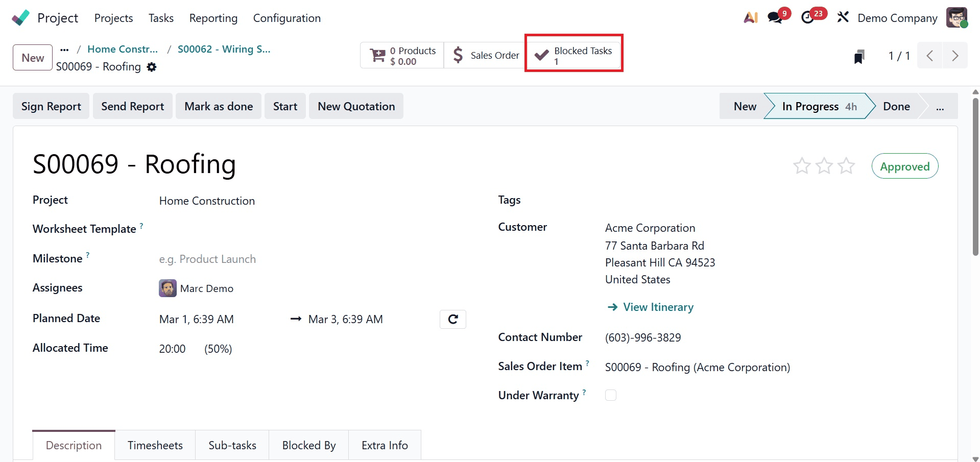The image size is (980, 462).
Task: Move the task stage to Done
Action: 896,106
